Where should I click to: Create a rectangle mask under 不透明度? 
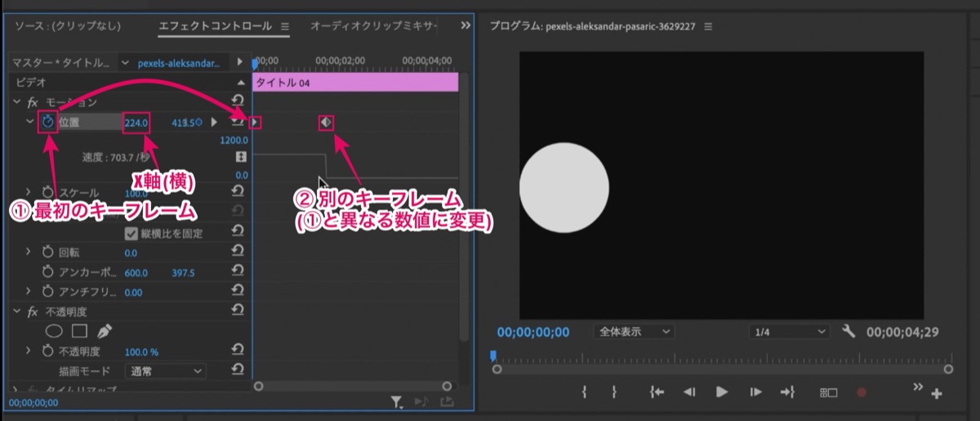79,331
